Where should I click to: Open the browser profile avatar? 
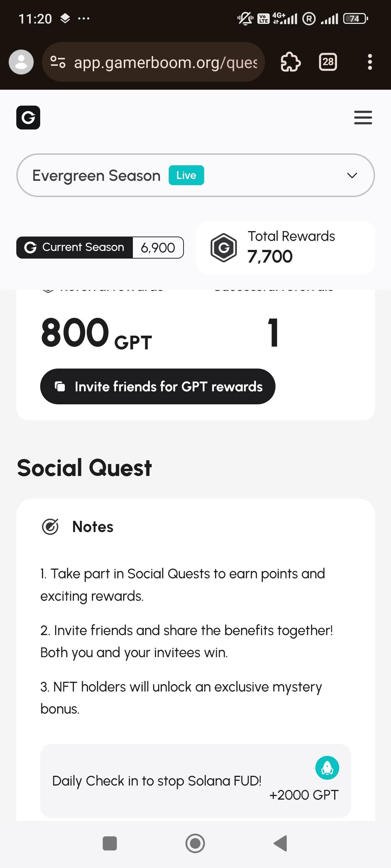tap(21, 62)
